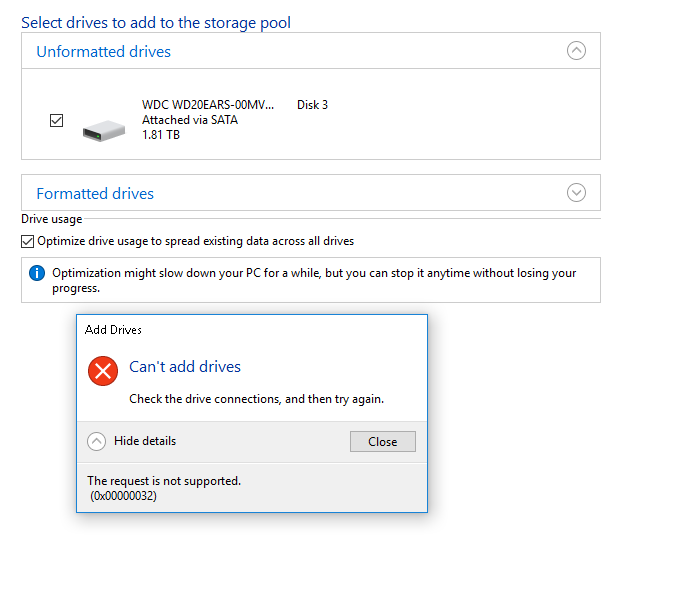
Task: Click the 0x00000032 error code text
Action: pyautogui.click(x=123, y=495)
